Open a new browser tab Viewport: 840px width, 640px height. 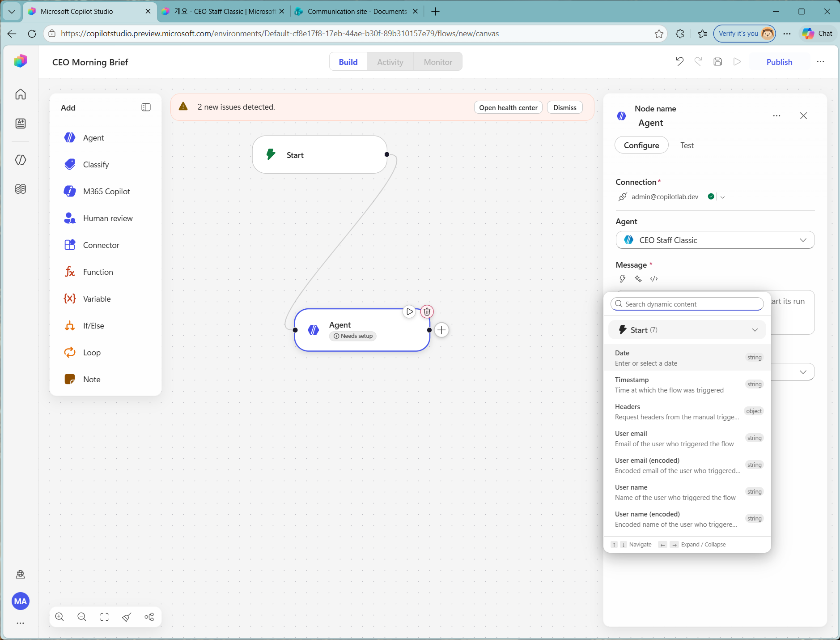point(435,12)
